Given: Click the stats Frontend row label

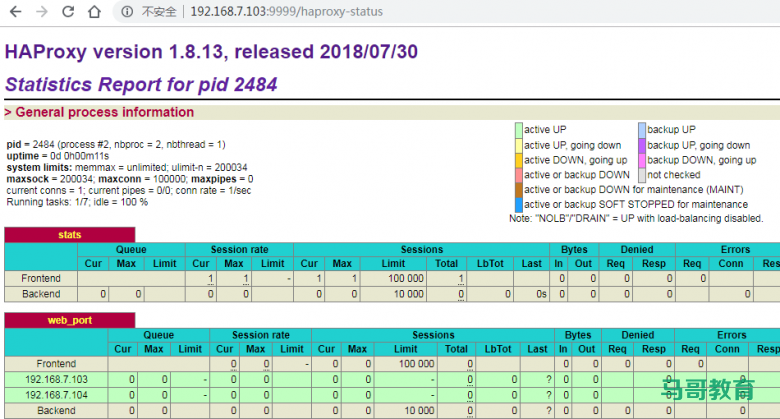Looking at the screenshot, I should [x=41, y=278].
